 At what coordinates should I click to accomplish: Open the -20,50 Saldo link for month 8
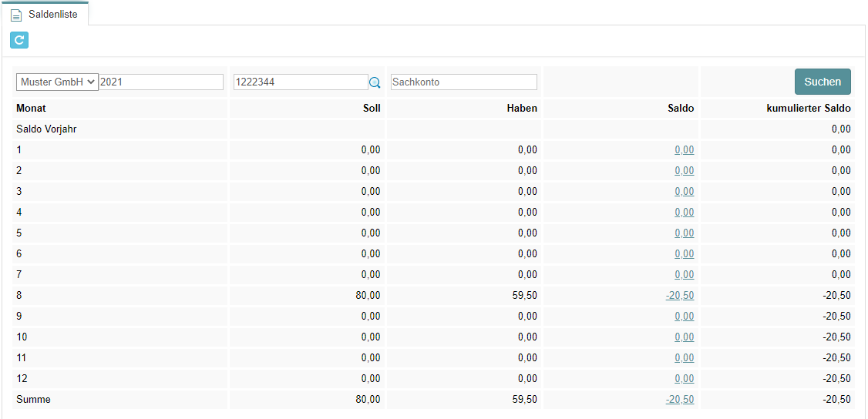(680, 296)
